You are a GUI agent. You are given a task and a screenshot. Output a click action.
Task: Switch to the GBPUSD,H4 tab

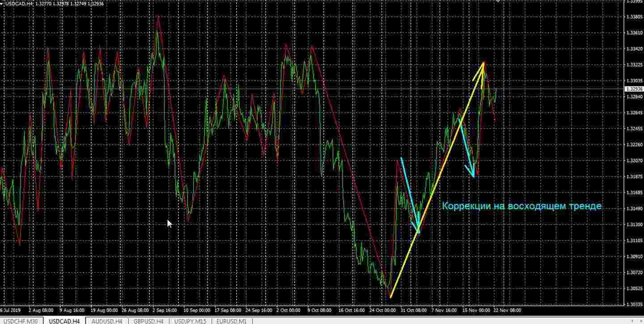click(x=148, y=321)
